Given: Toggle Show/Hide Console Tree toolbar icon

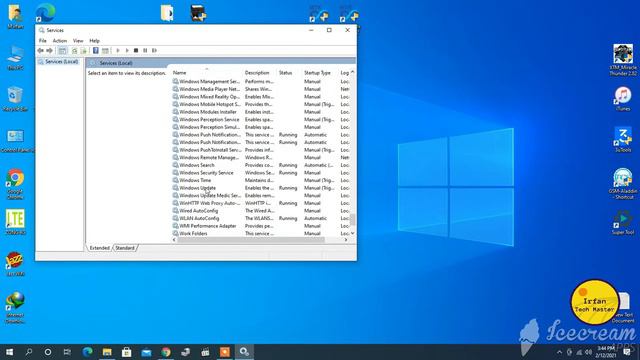Looking at the screenshot, I should tap(62, 51).
